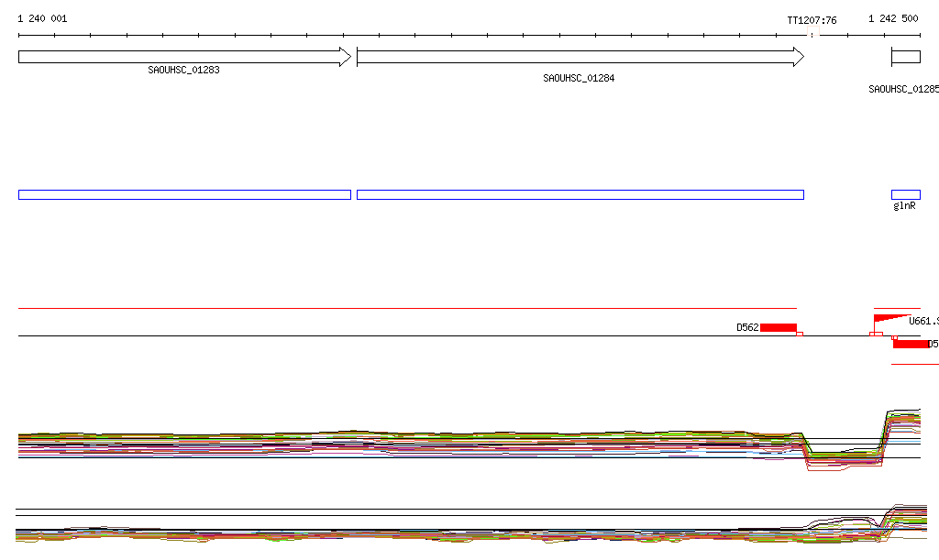Open the SAOUHSC_01283 text label
This screenshot has height=560, width=939.
183,70
